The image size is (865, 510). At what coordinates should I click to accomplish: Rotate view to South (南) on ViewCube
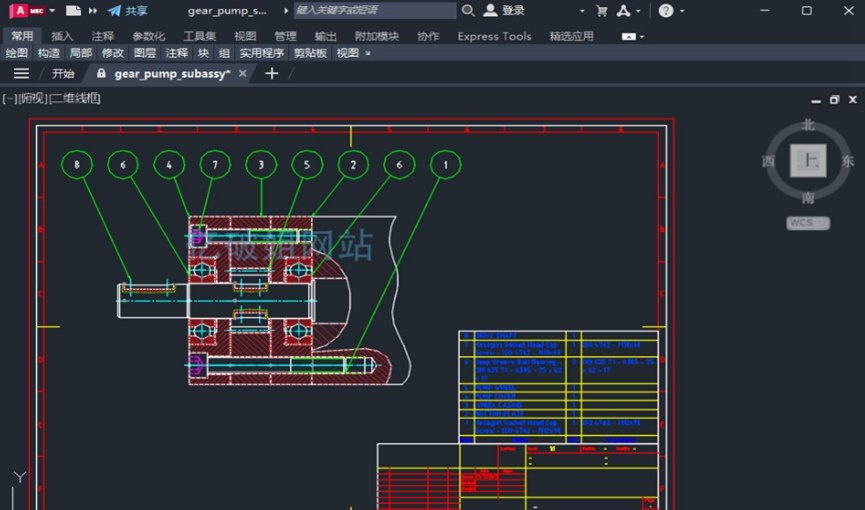coord(808,198)
